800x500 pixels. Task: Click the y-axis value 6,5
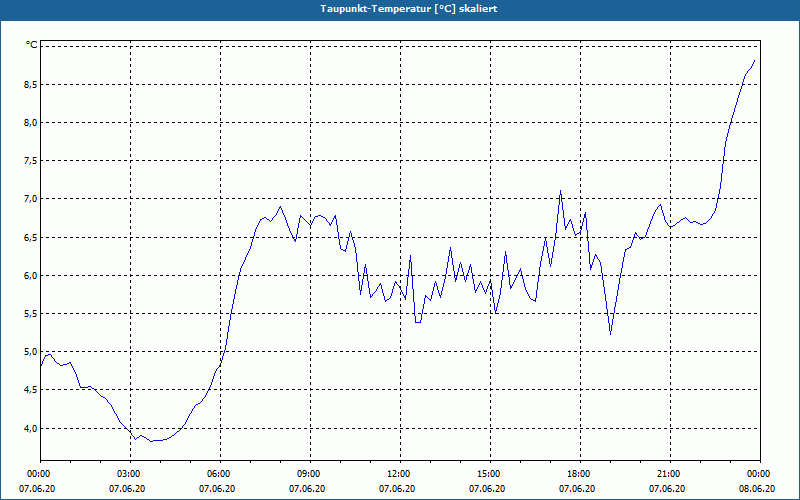tap(31, 237)
